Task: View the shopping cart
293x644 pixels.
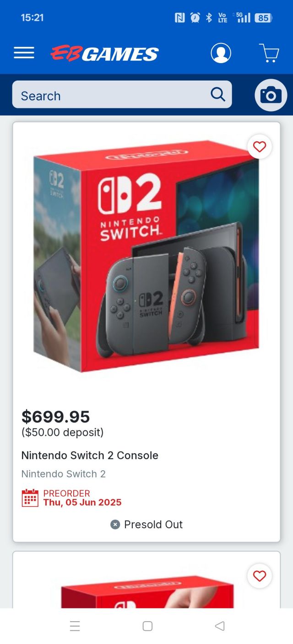Action: click(269, 53)
